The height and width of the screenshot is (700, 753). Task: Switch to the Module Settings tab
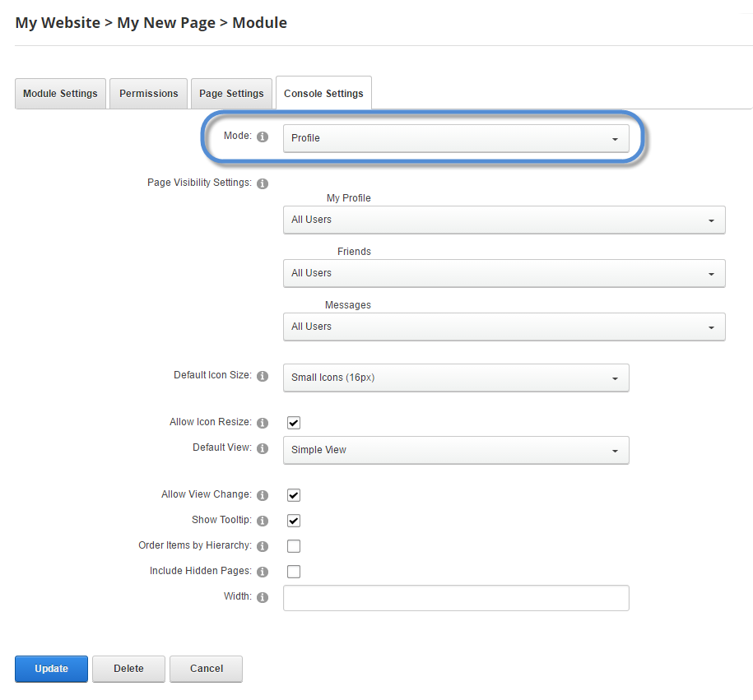(x=60, y=94)
